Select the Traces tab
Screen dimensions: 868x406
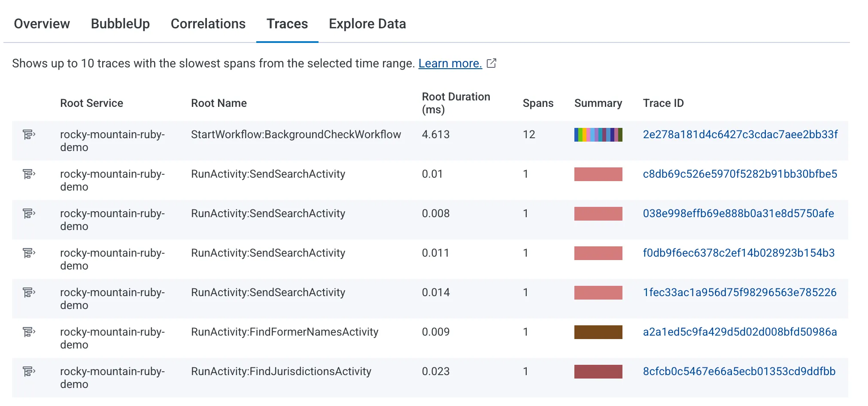(287, 24)
